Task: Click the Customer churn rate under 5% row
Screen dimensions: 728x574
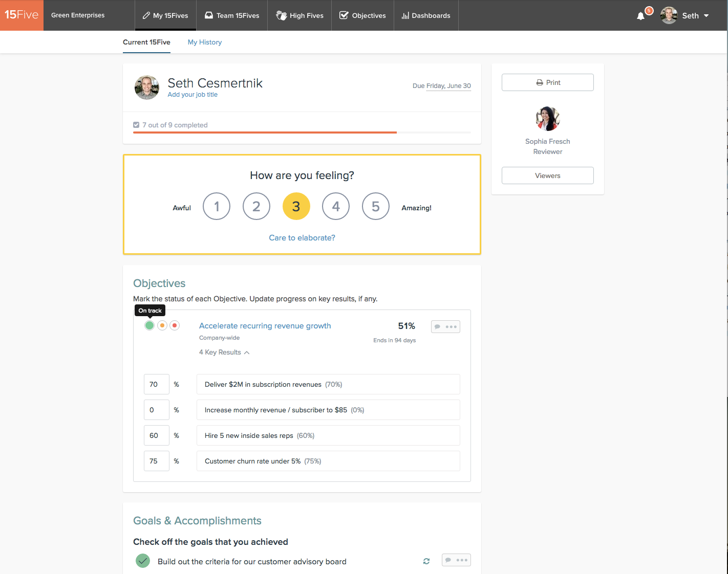Action: pyautogui.click(x=328, y=461)
